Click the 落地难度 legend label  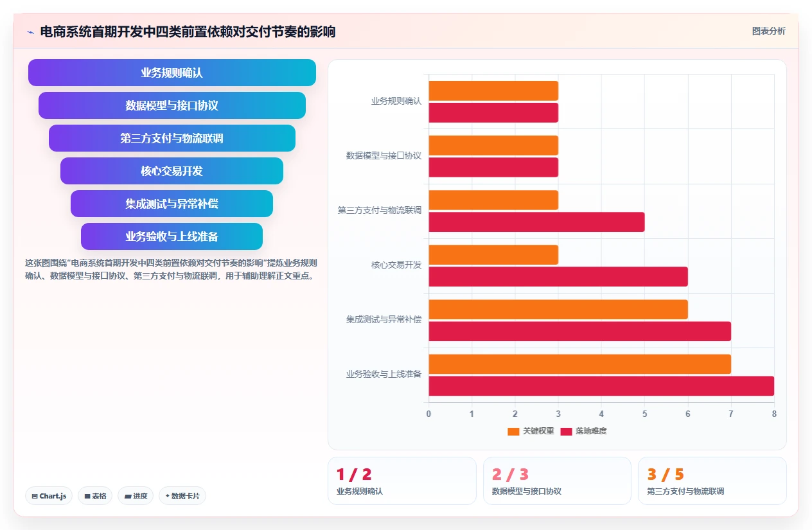[591, 431]
